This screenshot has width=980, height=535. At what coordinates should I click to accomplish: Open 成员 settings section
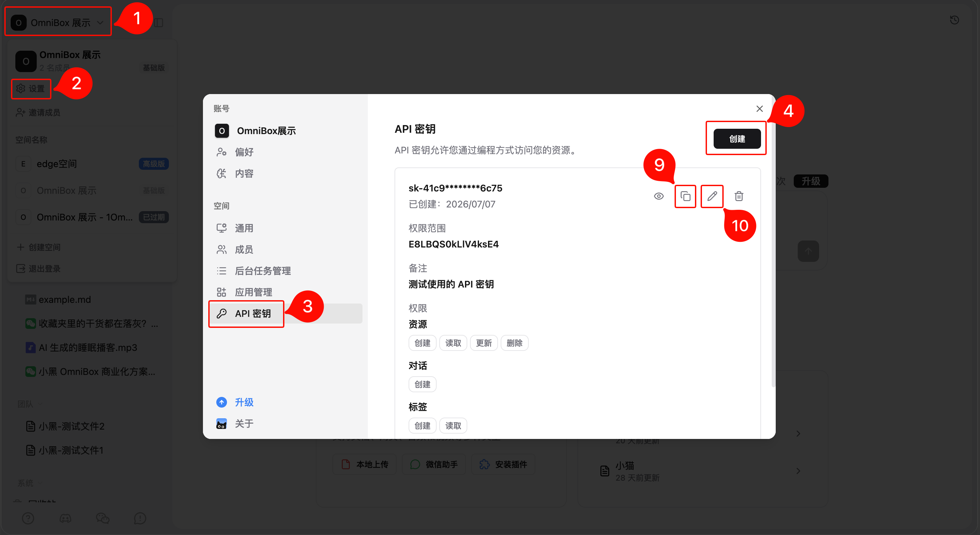(286, 249)
